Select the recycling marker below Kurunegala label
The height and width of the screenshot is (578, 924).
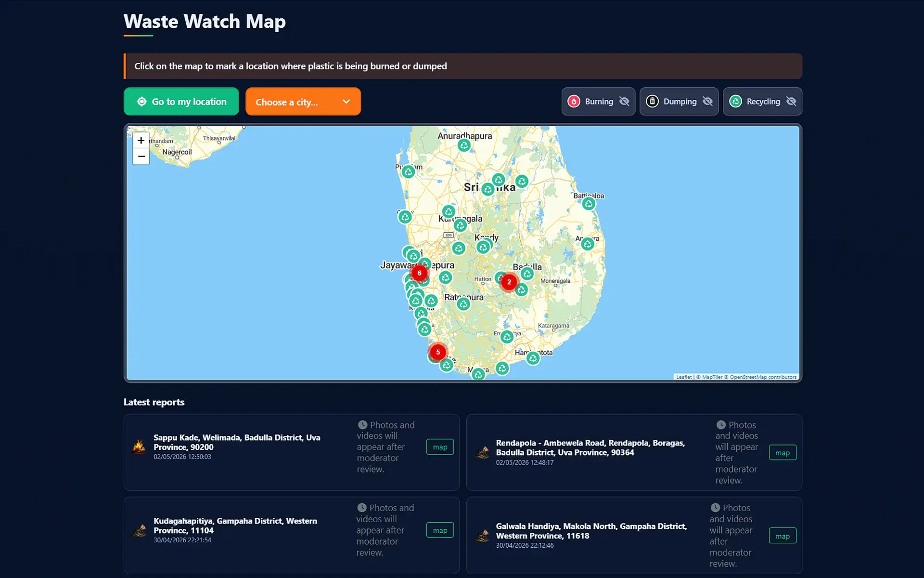point(460,225)
